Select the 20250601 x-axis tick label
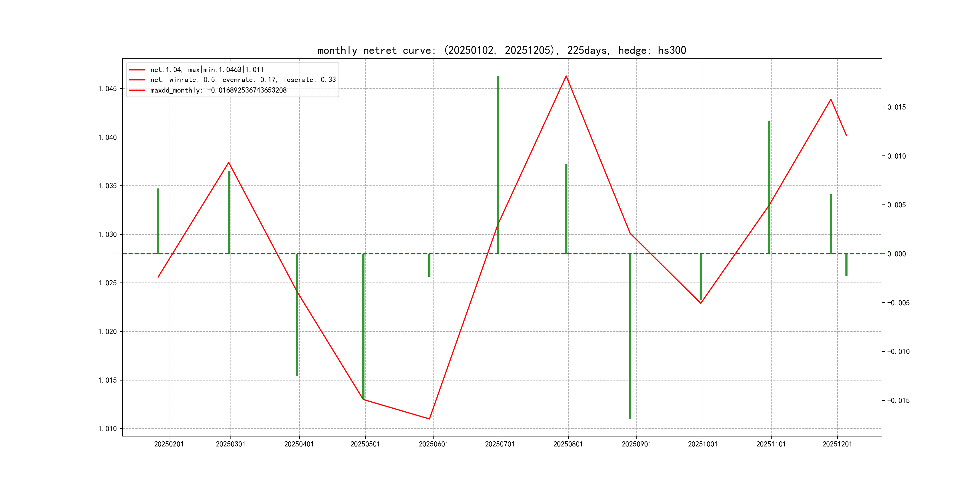This screenshot has height=490, width=980. pos(433,444)
